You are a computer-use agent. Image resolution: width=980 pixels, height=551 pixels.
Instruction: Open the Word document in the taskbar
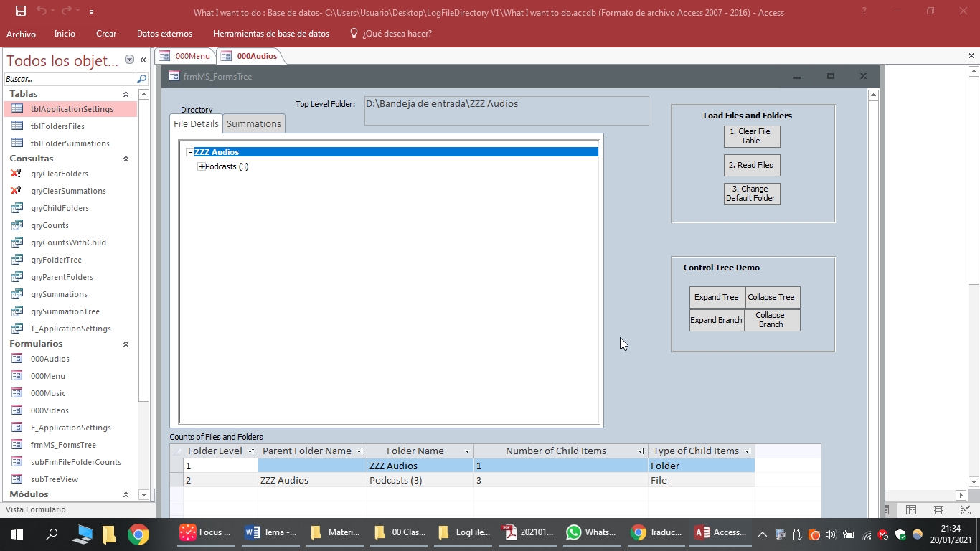(x=271, y=533)
